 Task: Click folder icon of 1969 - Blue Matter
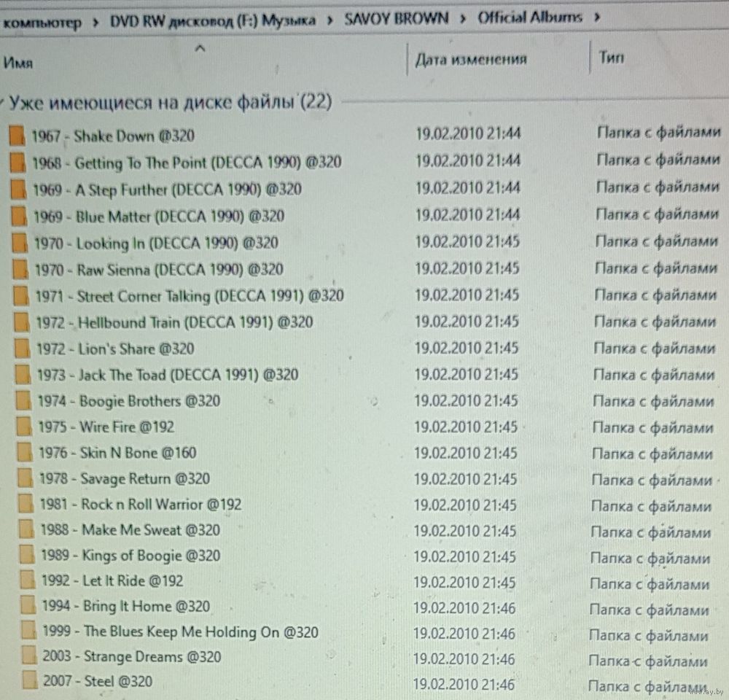19,217
